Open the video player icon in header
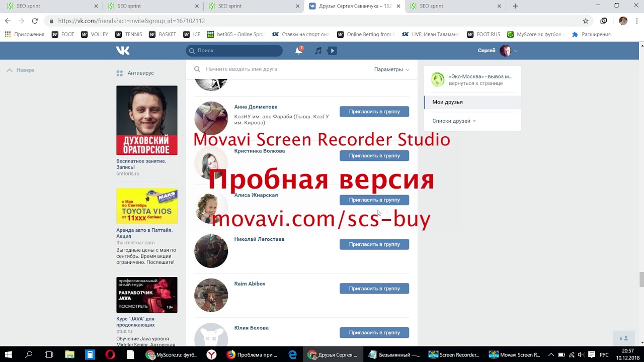 (x=332, y=51)
